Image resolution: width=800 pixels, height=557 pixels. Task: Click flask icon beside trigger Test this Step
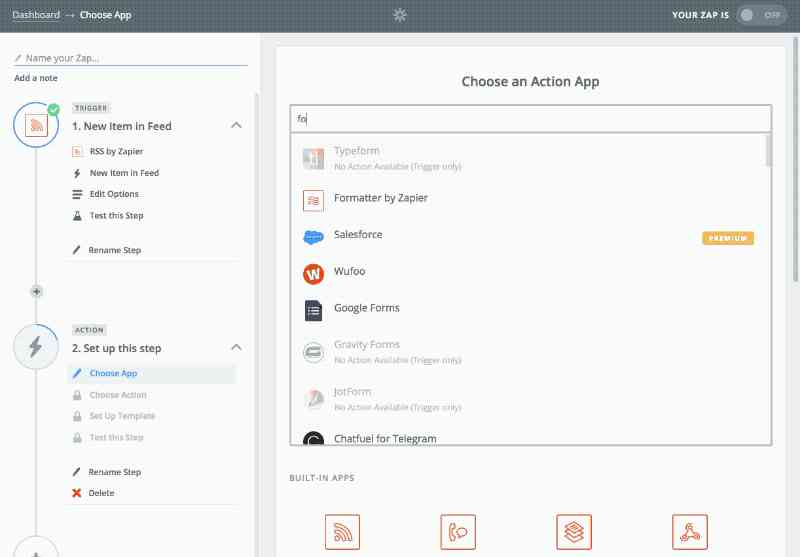[x=77, y=216]
